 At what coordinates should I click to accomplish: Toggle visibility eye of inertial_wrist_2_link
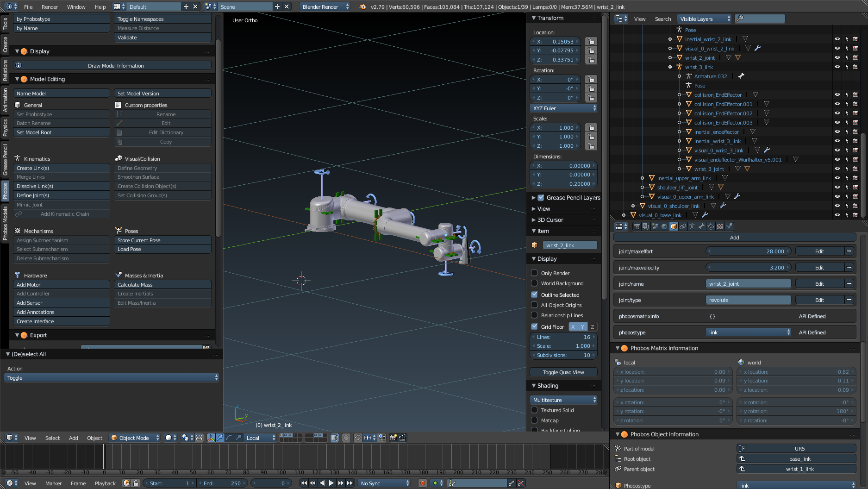[x=837, y=39]
